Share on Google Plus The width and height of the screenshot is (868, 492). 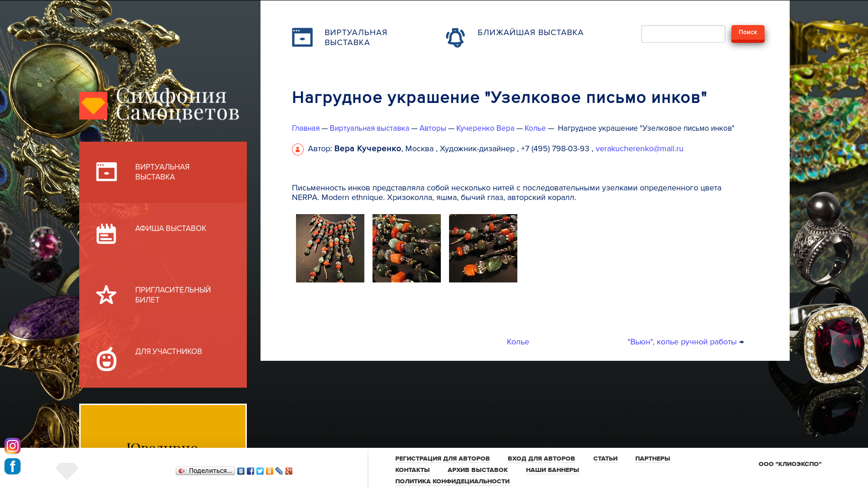click(289, 471)
